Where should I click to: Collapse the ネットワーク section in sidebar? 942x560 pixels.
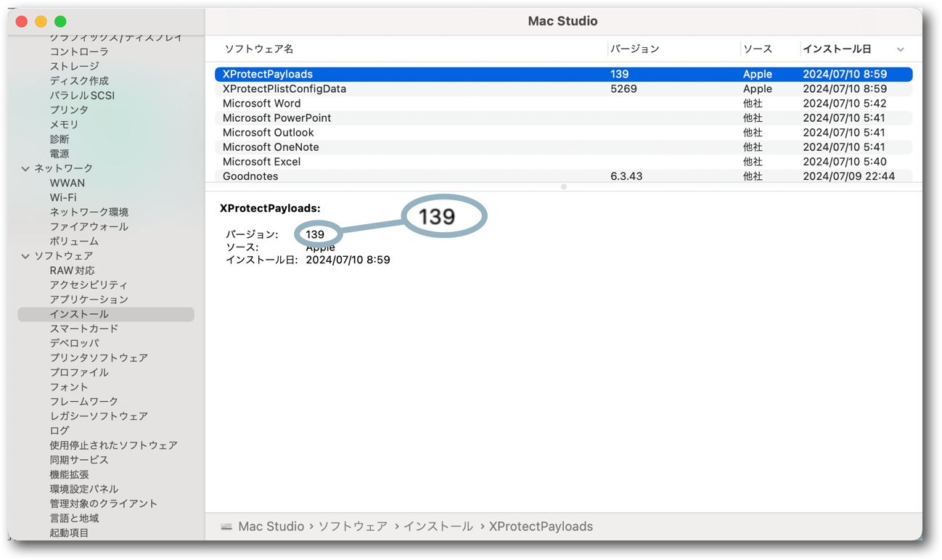25,169
